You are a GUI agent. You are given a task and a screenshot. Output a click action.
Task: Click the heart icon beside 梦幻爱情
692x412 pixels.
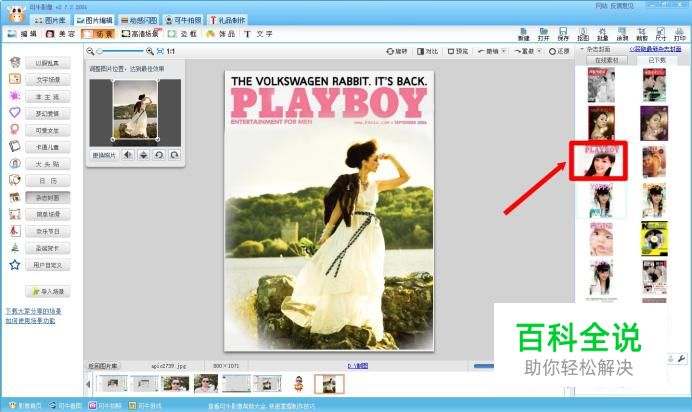(x=15, y=112)
